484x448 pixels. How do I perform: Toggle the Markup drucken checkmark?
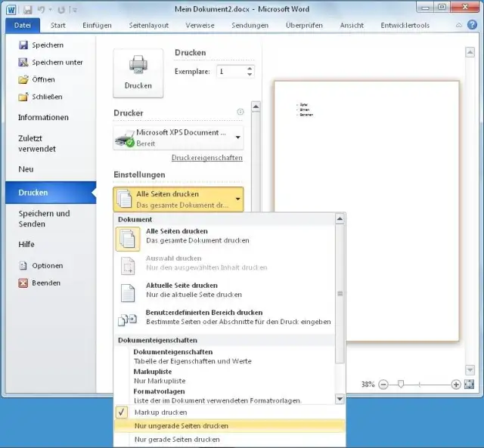(121, 412)
